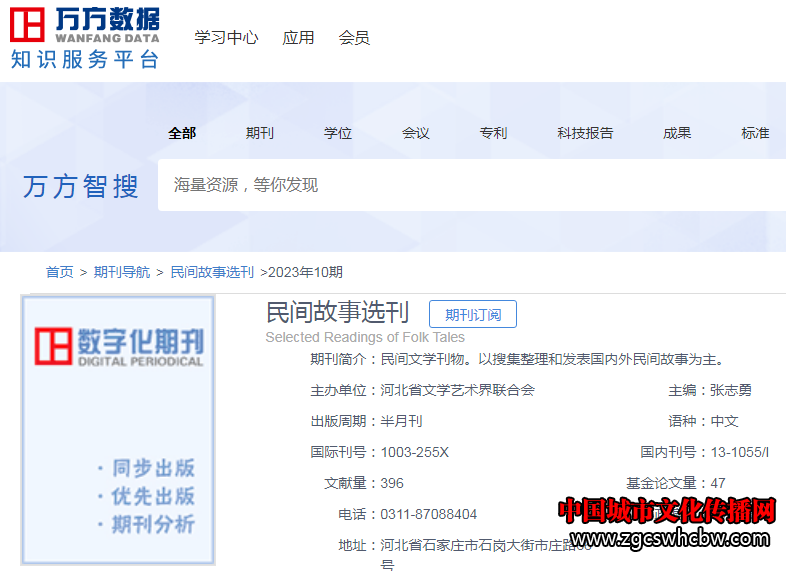Click the 万方智搜 logo text

point(81,186)
